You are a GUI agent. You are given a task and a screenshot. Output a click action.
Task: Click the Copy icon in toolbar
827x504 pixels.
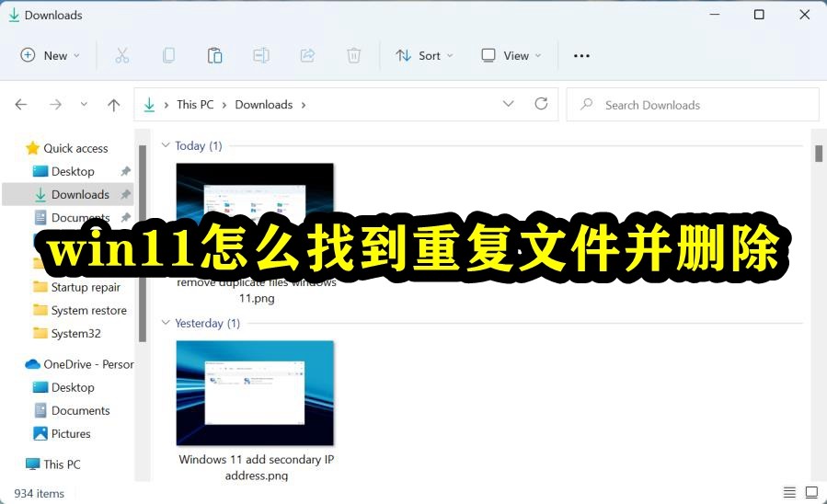(x=168, y=55)
